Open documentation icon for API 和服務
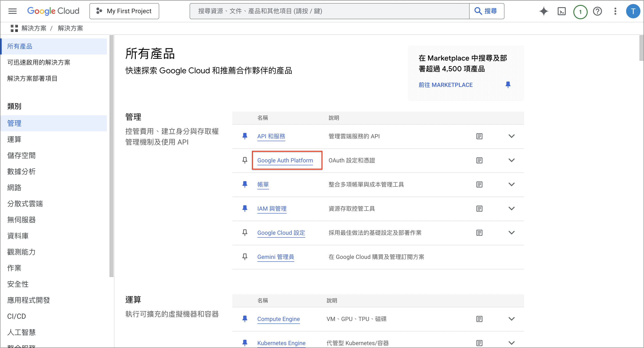644x348 pixels. pos(479,136)
